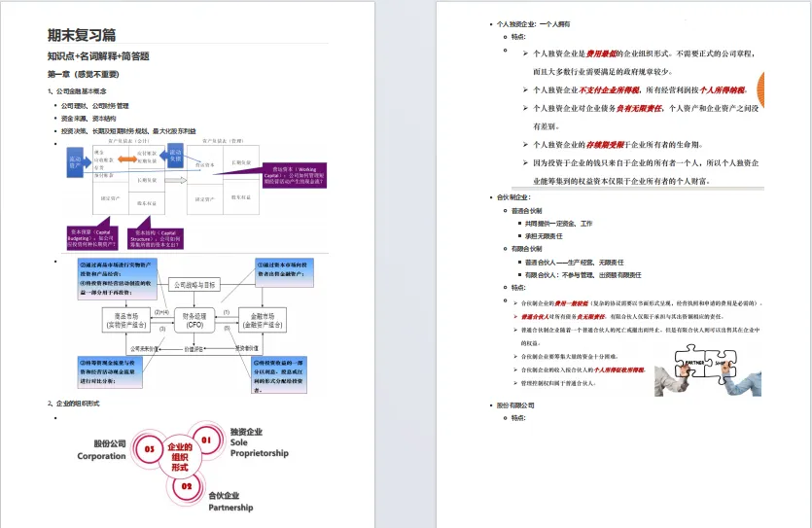Image resolution: width=812 pixels, height=528 pixels.
Task: Click the item '承担无限责任'
Action: (544, 236)
